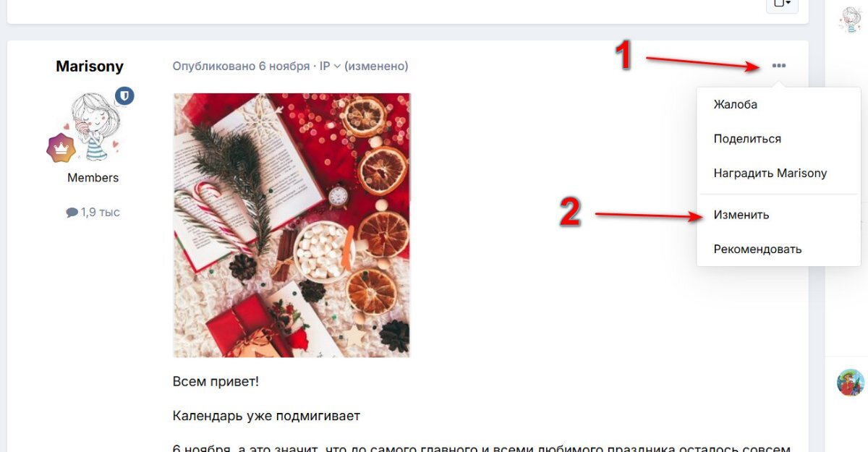Open the Marisony username profile link
The image size is (868, 452).
click(x=90, y=66)
